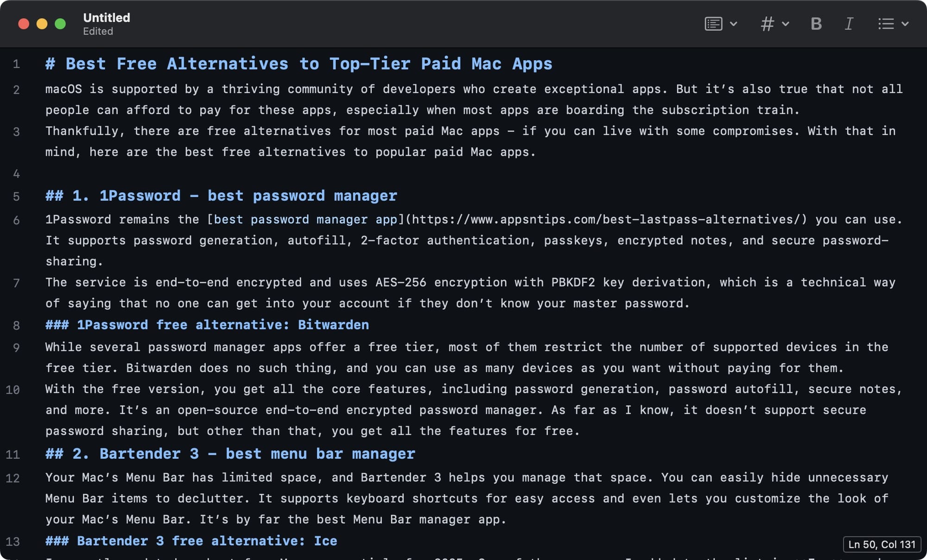Click line number 11 in the gutter

click(13, 454)
